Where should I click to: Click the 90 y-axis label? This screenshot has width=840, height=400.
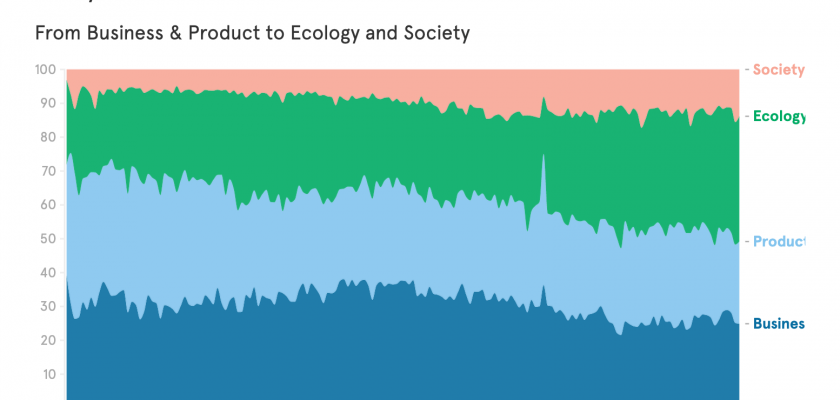48,104
